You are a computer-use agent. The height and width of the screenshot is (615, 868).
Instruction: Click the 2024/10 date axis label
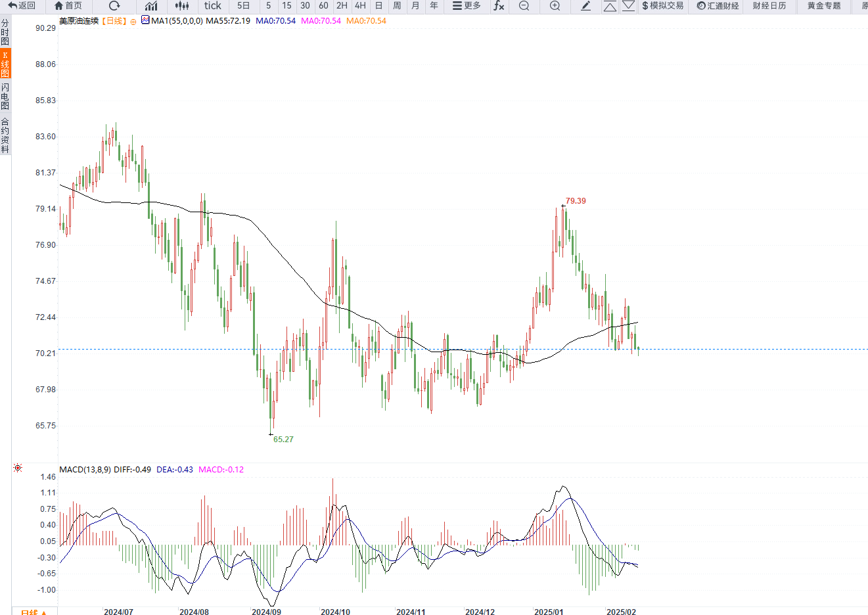(335, 612)
